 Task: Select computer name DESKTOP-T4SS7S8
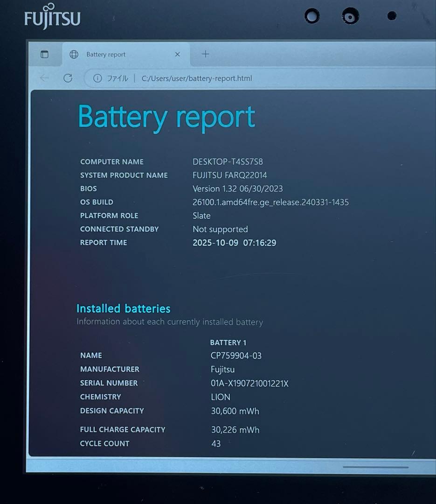point(228,161)
